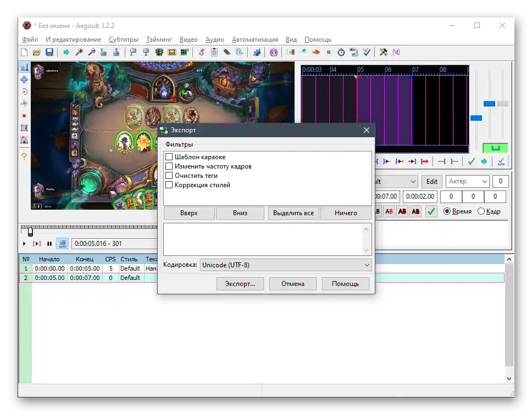Screen dimensions: 532x415
Task: Click the yellow question mark help icon
Action: tap(24, 156)
